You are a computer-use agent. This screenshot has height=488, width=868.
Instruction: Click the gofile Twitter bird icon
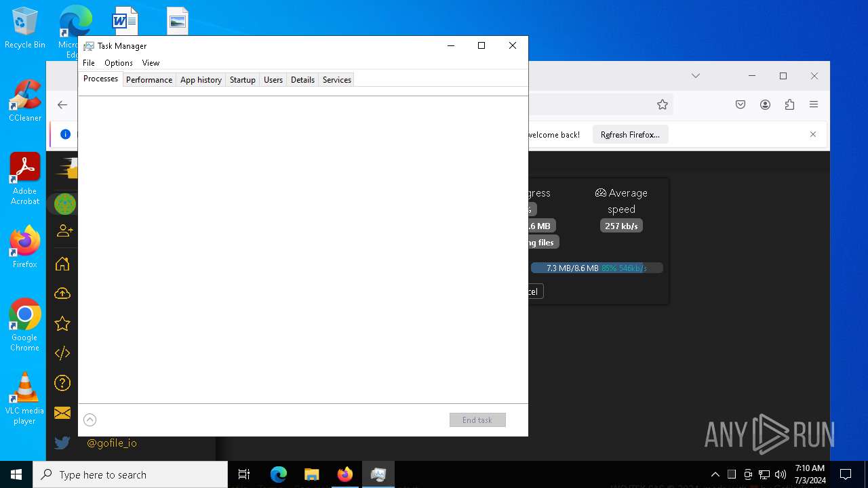pyautogui.click(x=62, y=443)
